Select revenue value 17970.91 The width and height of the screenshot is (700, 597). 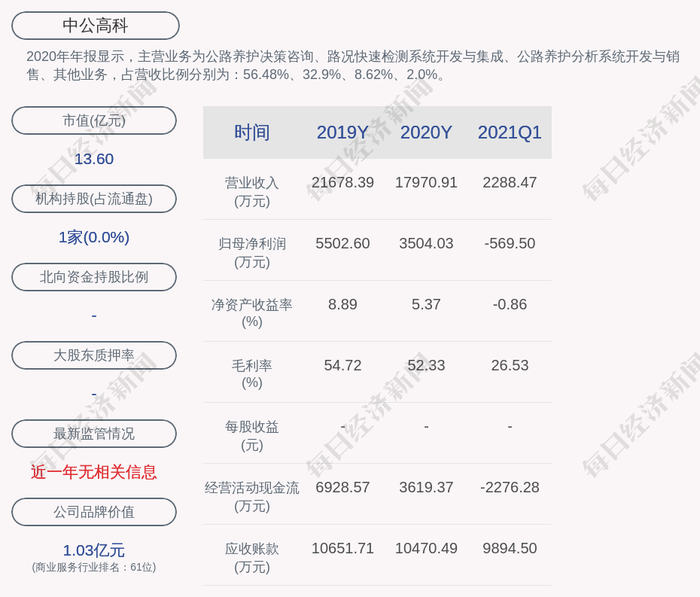click(x=426, y=183)
